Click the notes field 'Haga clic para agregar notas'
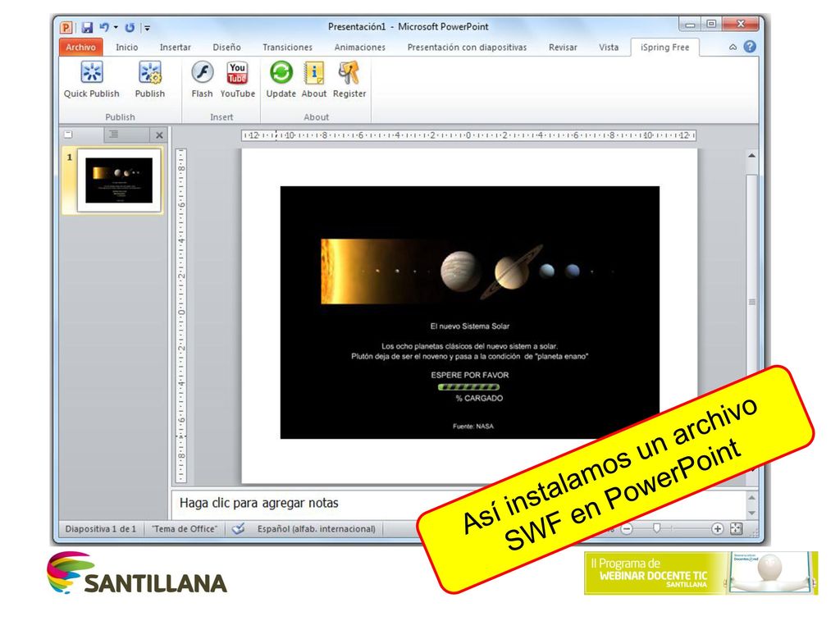Viewport: 840px width, 630px height. [258, 503]
